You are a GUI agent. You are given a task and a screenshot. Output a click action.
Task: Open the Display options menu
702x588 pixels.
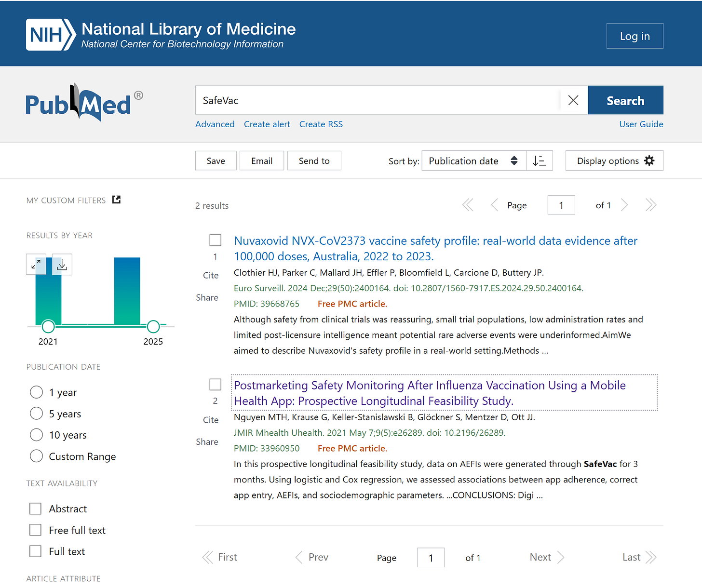(x=614, y=160)
